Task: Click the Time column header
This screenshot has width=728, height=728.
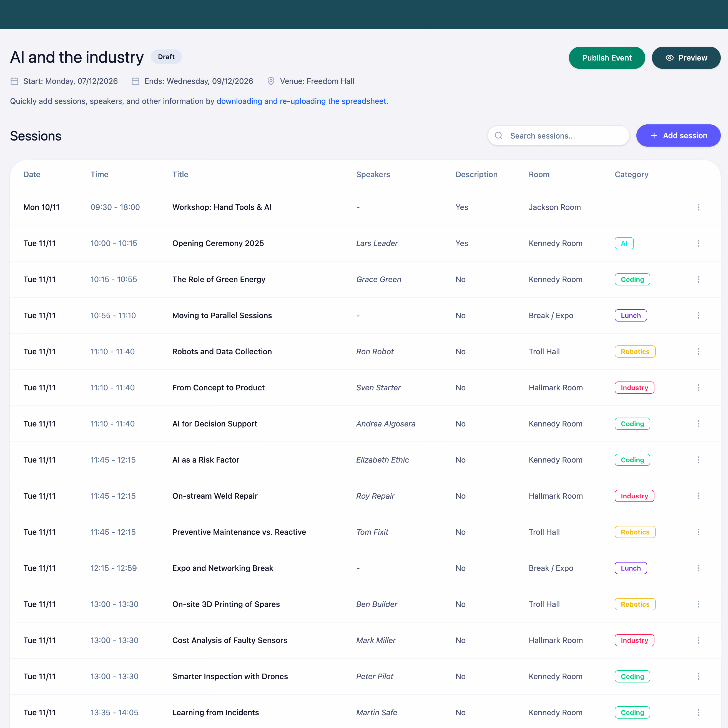Action: point(99,174)
